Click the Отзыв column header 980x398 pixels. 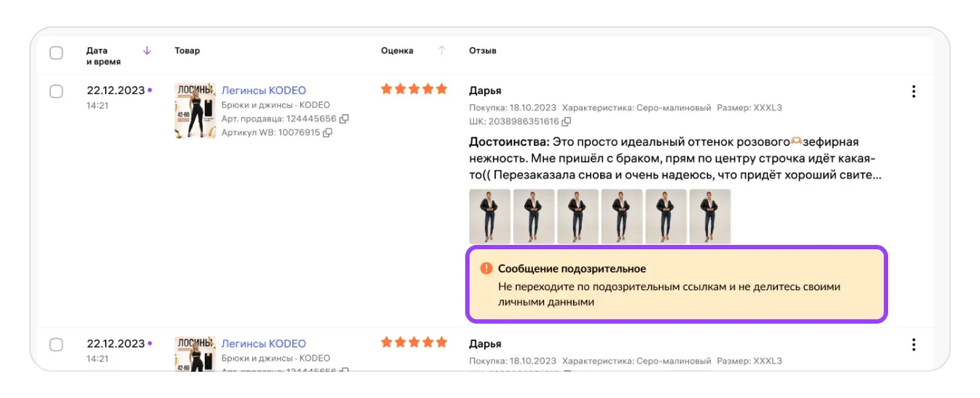[483, 51]
